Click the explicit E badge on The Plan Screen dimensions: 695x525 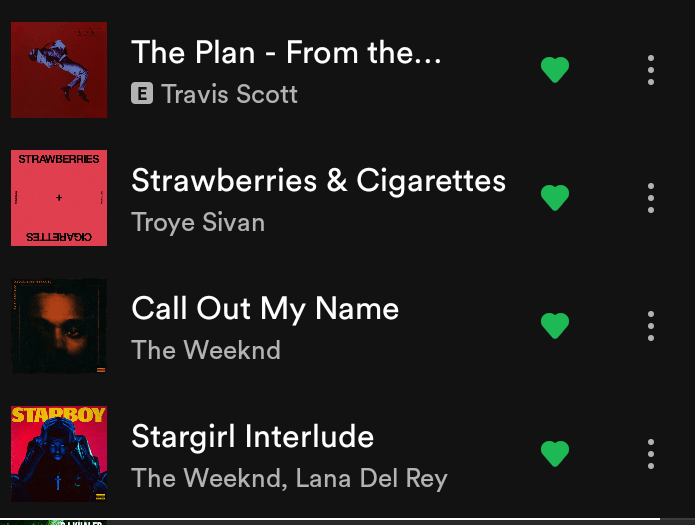click(x=142, y=93)
